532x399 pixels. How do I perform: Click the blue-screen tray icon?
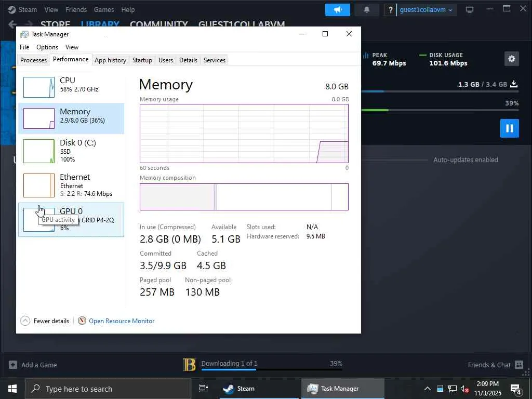coord(440,389)
